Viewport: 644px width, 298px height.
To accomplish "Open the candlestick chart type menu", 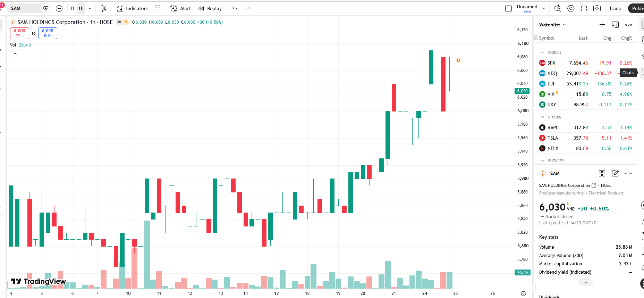I will pos(104,8).
